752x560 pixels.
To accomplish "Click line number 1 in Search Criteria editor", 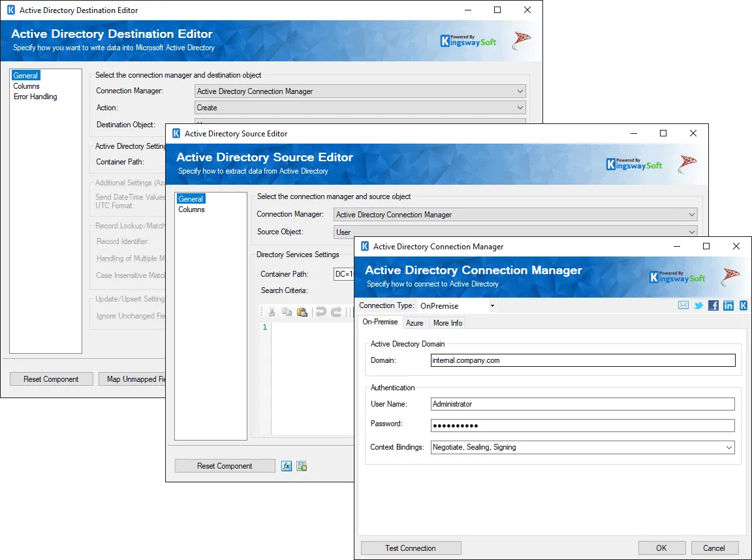I will 265,327.
